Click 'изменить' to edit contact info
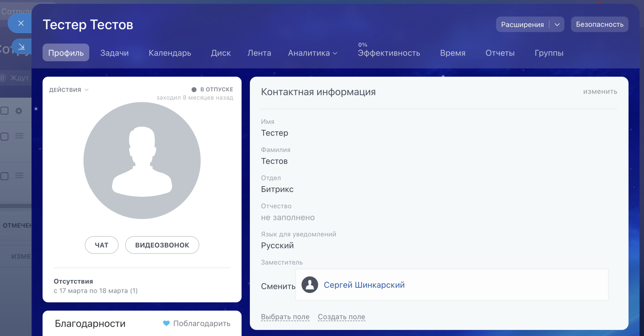 point(600,92)
